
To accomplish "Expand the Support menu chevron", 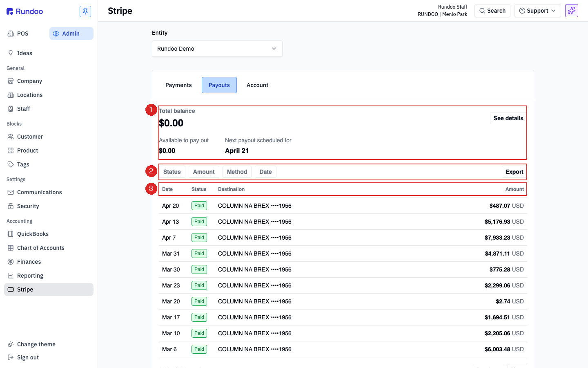I will coord(553,11).
